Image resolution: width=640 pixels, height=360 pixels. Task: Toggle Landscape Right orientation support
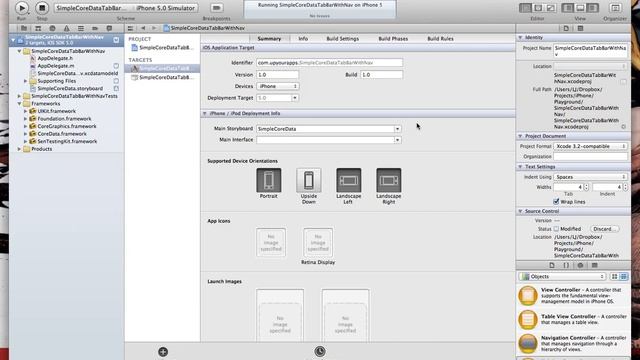pos(389,180)
